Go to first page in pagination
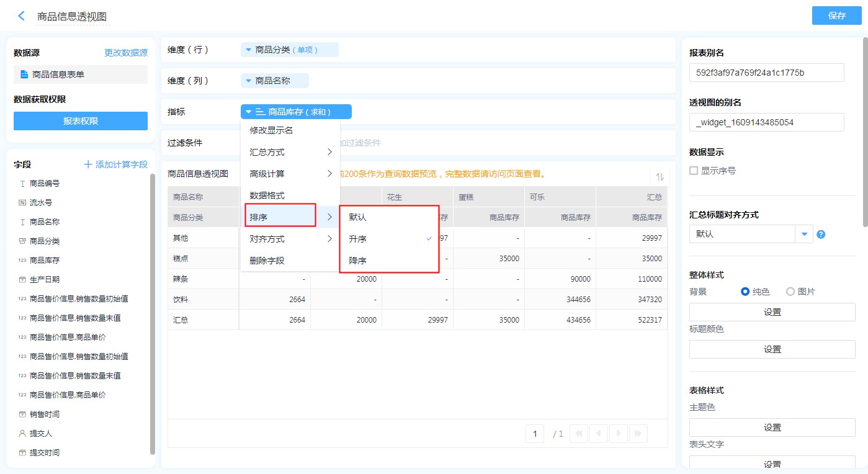Viewport: 868px width, 474px height. (x=578, y=434)
